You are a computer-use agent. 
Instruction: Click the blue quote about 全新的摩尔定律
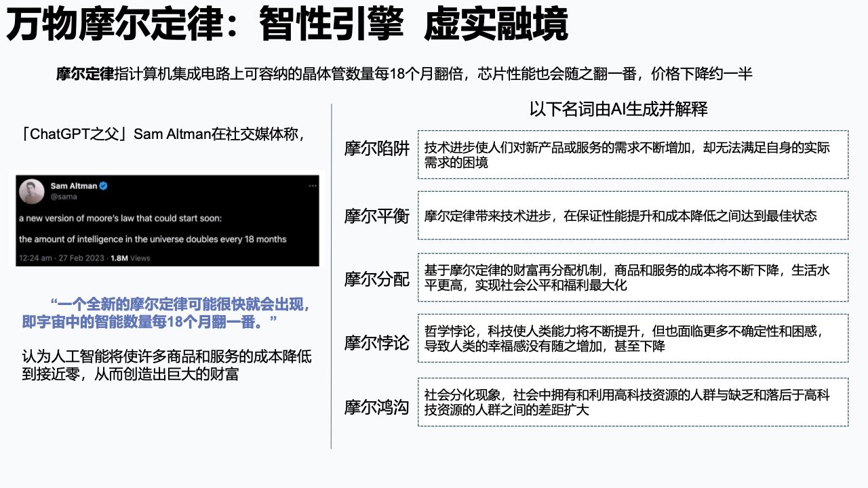tap(167, 313)
